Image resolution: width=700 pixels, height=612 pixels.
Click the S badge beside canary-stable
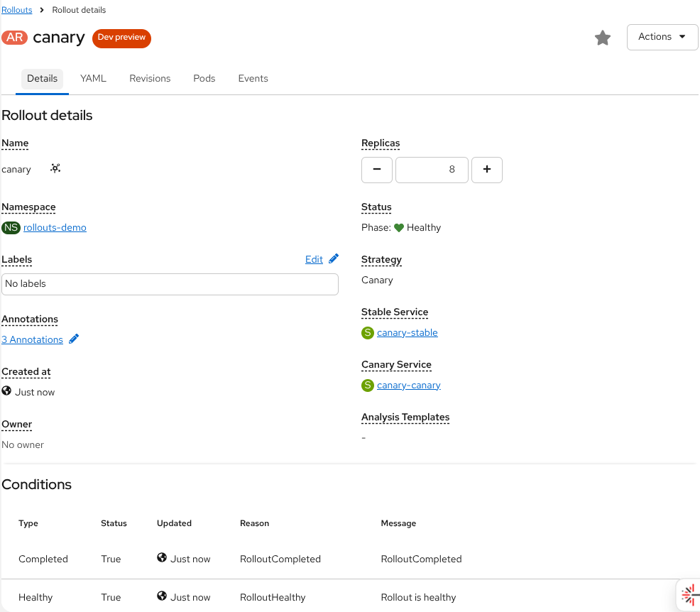coord(367,333)
